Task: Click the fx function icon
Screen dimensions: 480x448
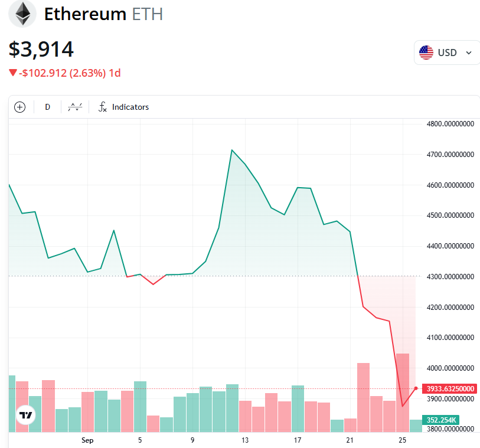Action: pyautogui.click(x=102, y=107)
